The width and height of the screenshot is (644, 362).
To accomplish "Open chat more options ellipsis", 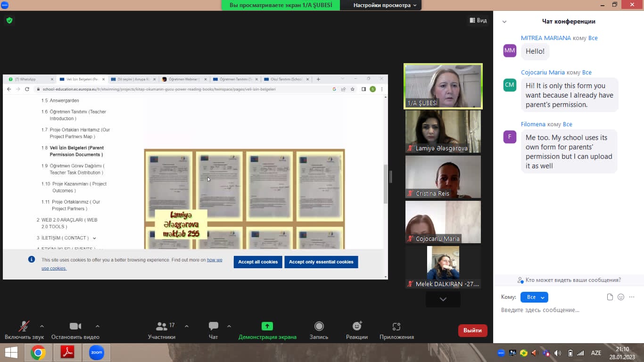I will pos(632,297).
